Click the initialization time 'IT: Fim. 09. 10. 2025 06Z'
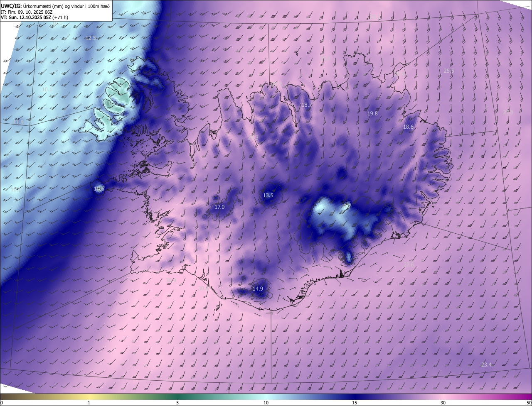The height and width of the screenshot is (406, 532). coord(27,12)
